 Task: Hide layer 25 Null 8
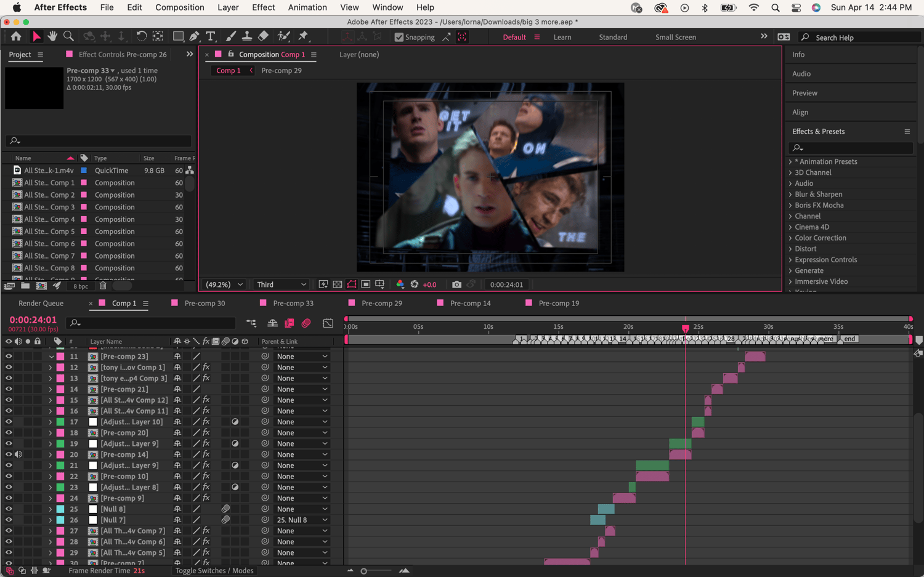(9, 509)
